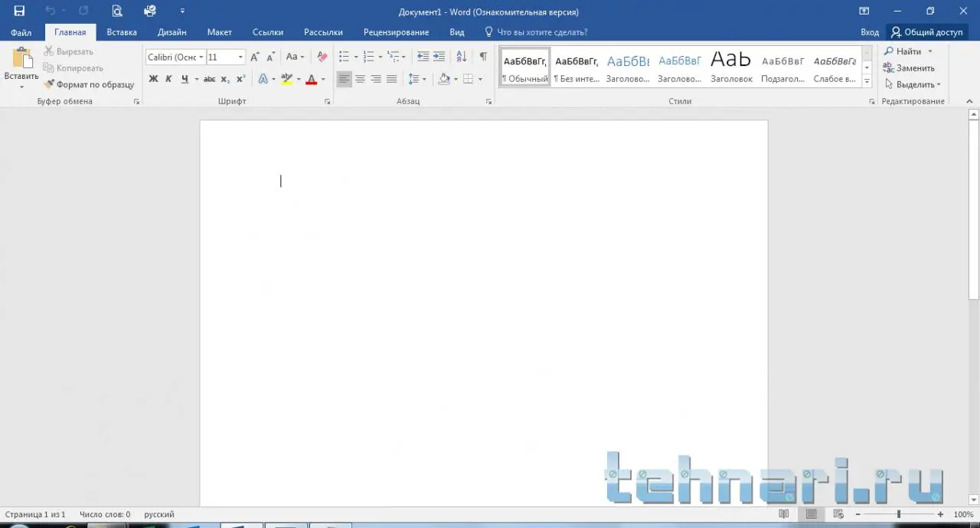Open the Файл tab
Screen dimensions: 980x528
21,32
